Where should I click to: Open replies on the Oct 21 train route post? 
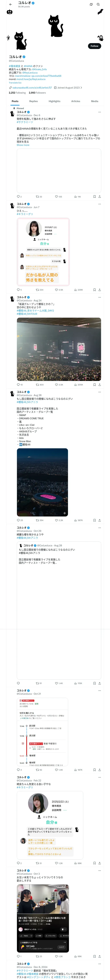coord(18,759)
